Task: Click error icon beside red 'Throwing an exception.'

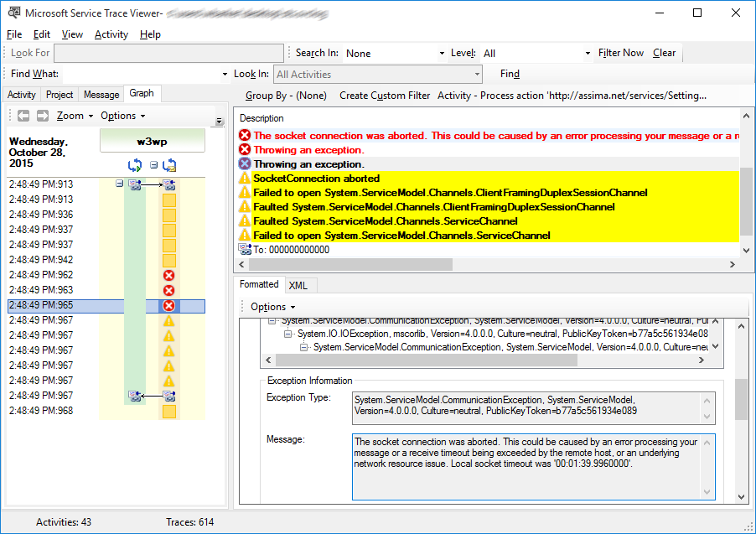Action: (245, 149)
